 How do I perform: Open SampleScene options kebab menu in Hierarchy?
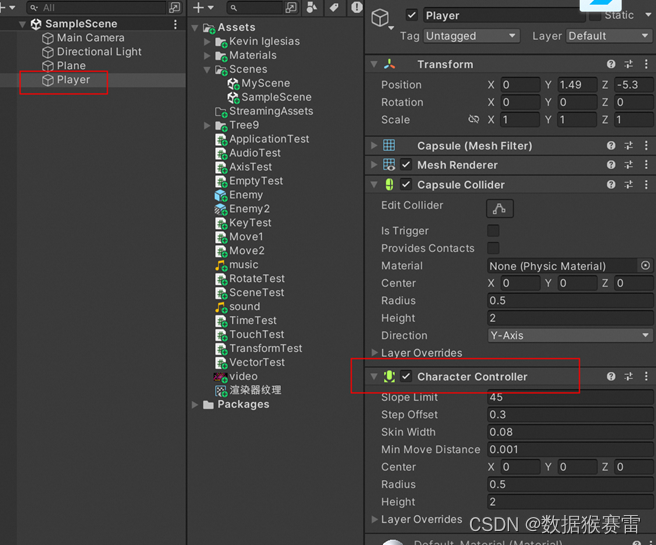(175, 24)
